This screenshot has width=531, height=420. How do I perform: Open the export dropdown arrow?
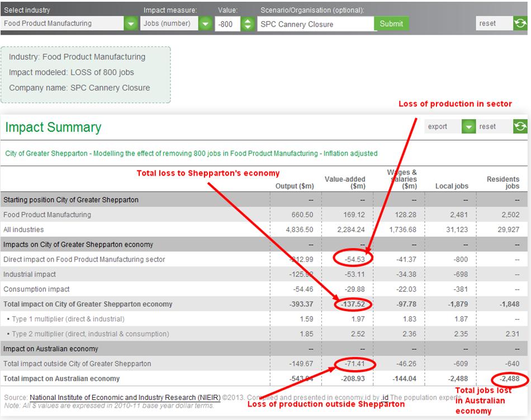coord(469,127)
